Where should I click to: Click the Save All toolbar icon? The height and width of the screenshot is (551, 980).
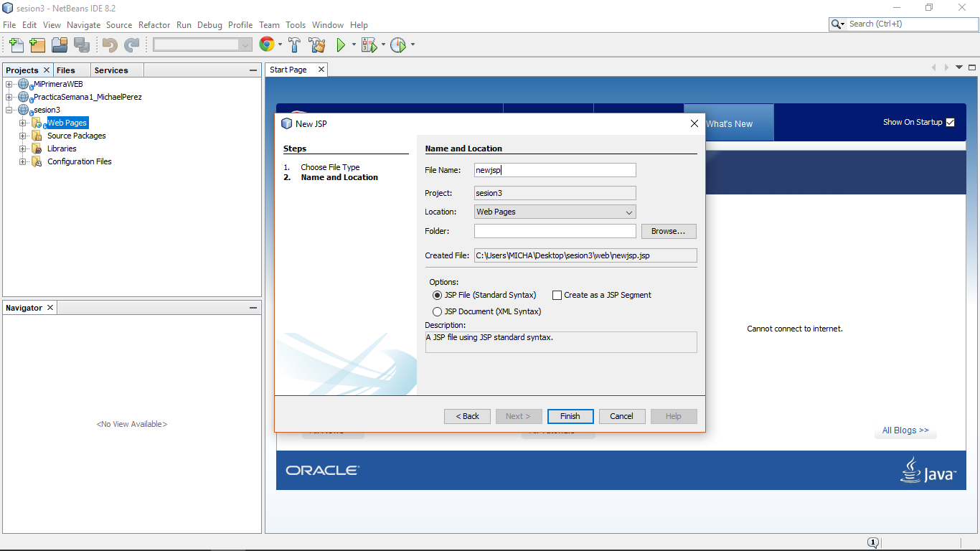(82, 45)
